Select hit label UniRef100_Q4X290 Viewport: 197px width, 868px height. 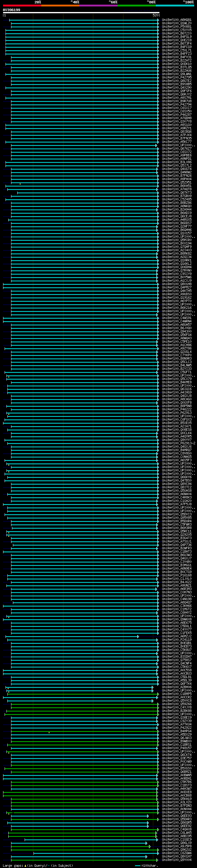pos(176,88)
